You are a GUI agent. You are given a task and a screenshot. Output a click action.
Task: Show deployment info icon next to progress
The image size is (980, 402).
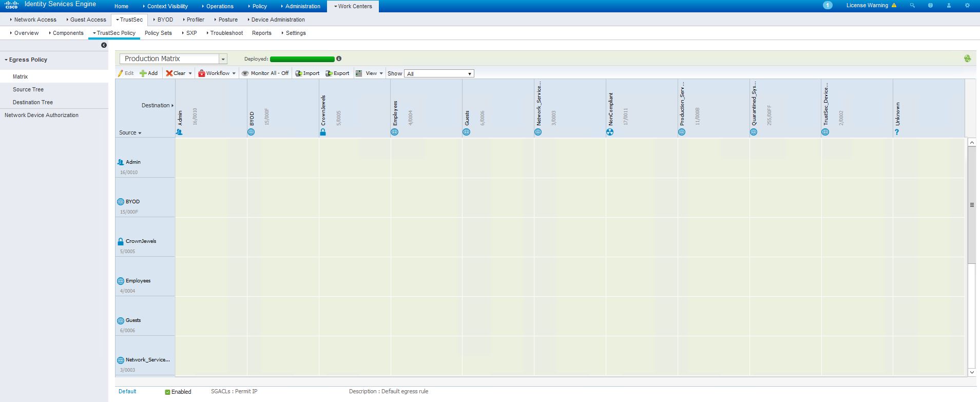point(339,59)
